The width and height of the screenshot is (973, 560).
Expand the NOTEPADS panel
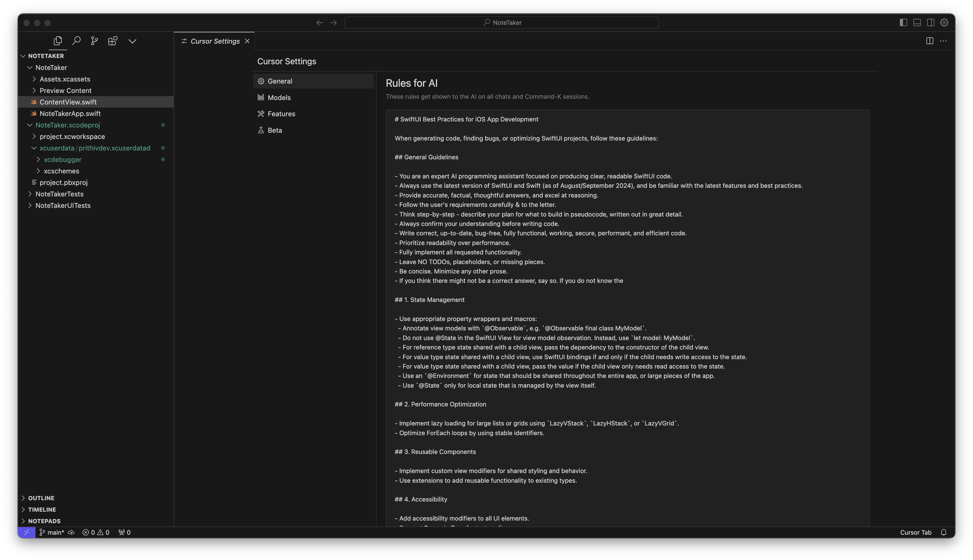point(95,521)
